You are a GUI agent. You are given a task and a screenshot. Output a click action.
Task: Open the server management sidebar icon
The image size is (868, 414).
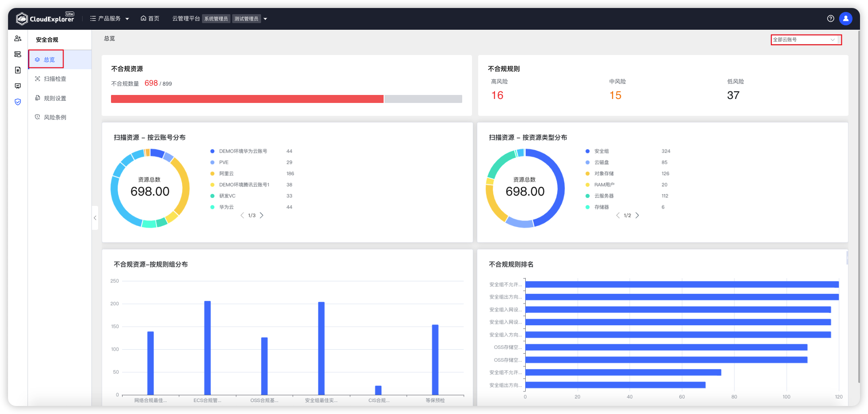click(18, 54)
